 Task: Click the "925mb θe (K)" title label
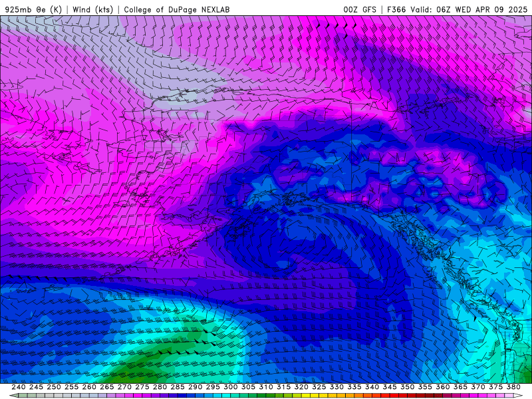click(x=33, y=9)
